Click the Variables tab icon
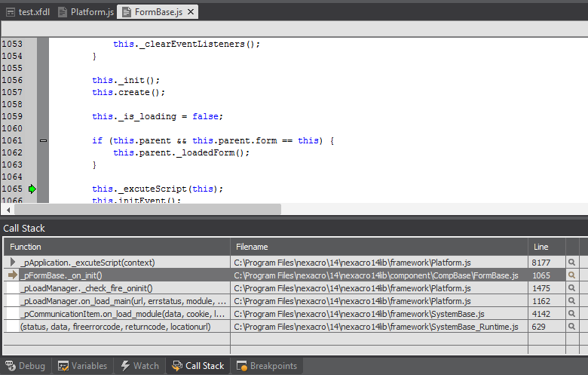 [x=63, y=366]
